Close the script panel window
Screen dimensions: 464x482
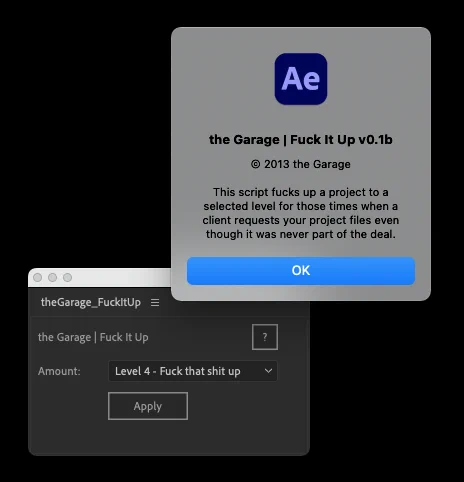tap(38, 277)
